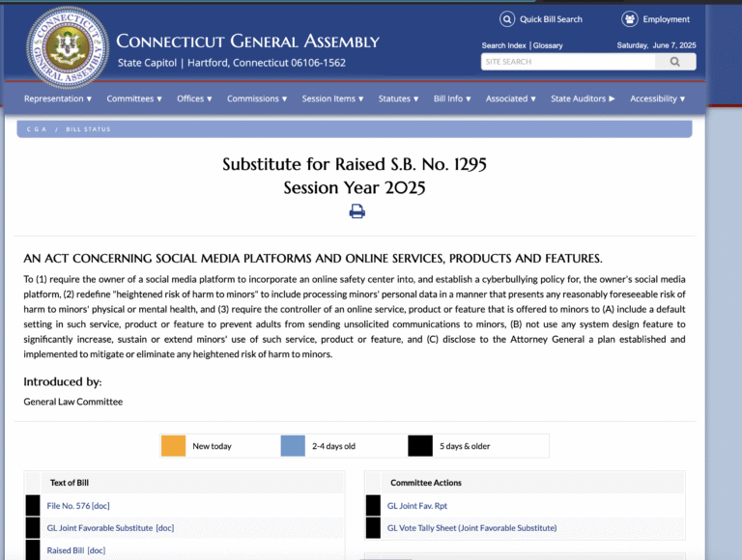Open GL Vote Tally Sheet link
The image size is (742, 560).
pyautogui.click(x=471, y=528)
